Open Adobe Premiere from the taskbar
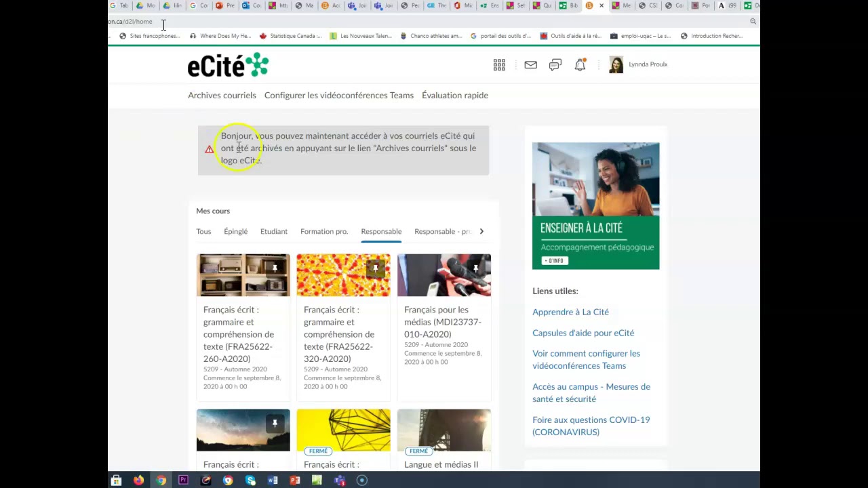 [183, 481]
